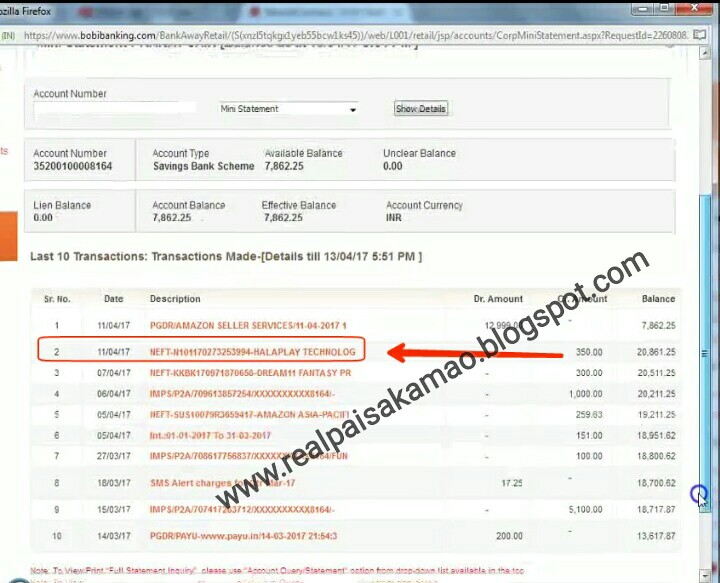Image resolution: width=720 pixels, height=583 pixels.
Task: Select credit amount 259.63 in row 5
Action: (589, 415)
